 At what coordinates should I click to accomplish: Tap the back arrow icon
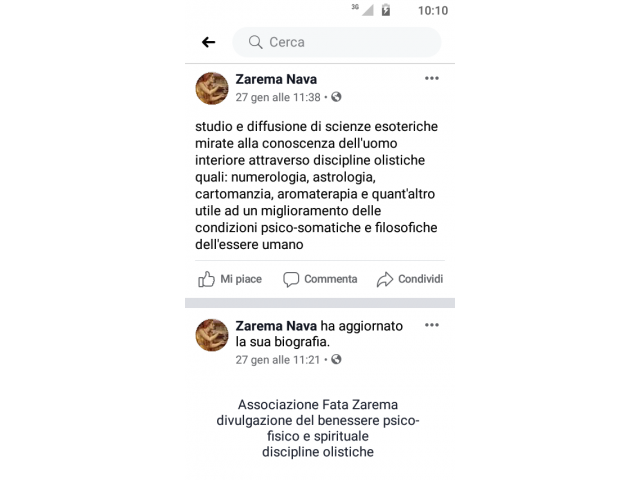(209, 42)
